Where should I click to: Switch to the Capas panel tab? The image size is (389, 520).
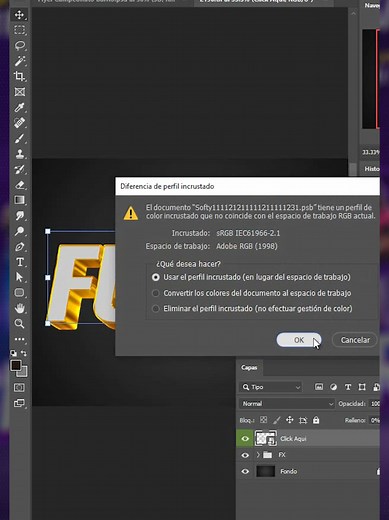point(249,367)
